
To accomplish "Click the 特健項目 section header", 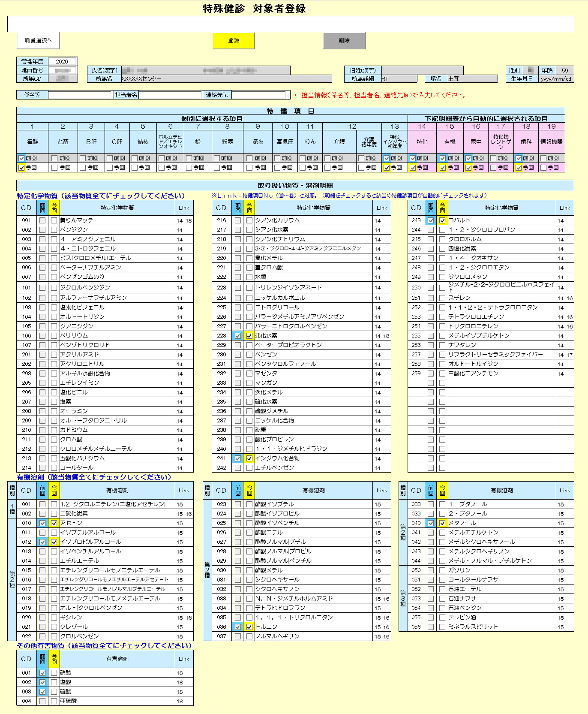I will click(x=291, y=111).
